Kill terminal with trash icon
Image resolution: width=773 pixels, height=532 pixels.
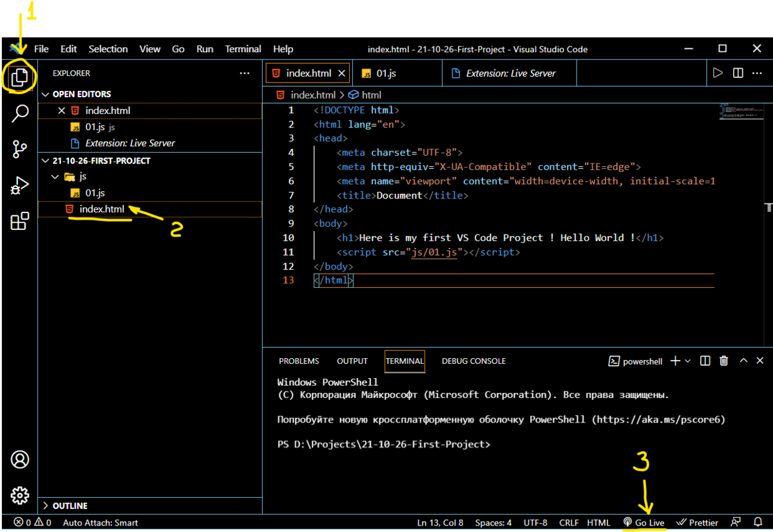724,361
